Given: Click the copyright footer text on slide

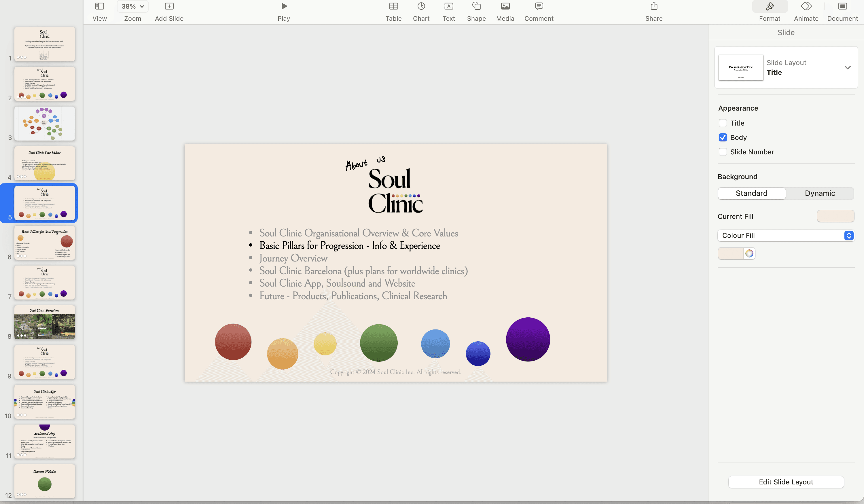Looking at the screenshot, I should click(395, 372).
